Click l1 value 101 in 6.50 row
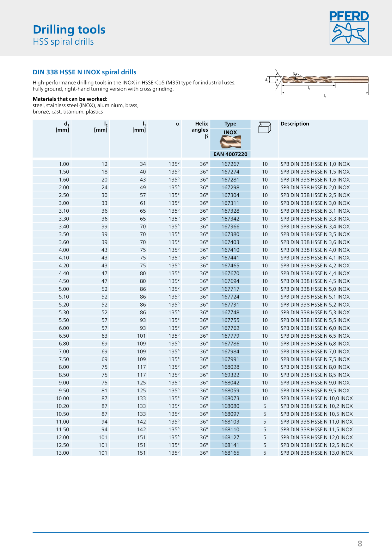Image resolution: width=392 pixels, height=555 pixels. (141, 336)
